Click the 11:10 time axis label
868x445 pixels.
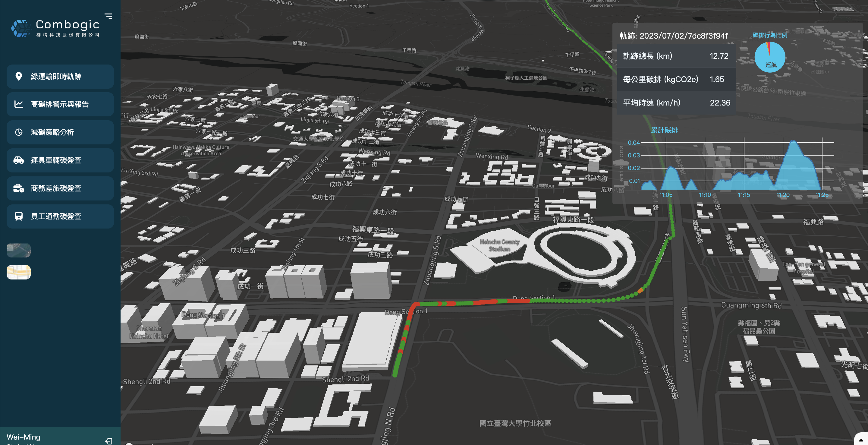click(x=705, y=195)
